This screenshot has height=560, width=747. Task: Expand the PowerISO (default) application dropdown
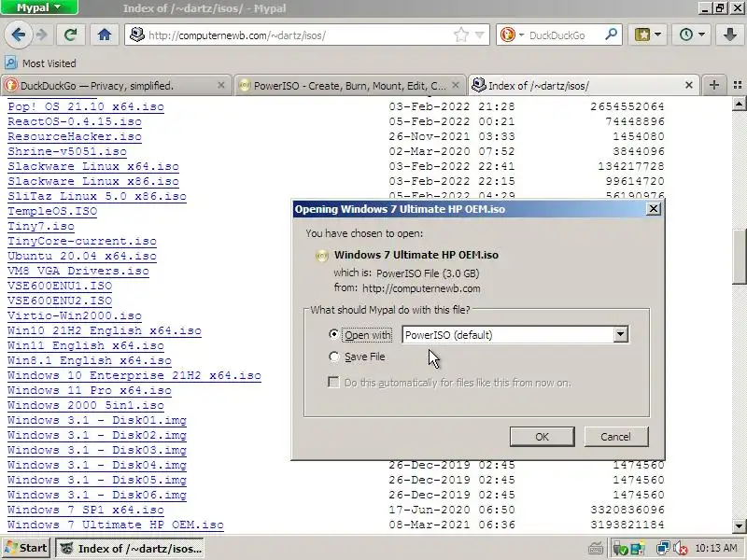click(620, 334)
